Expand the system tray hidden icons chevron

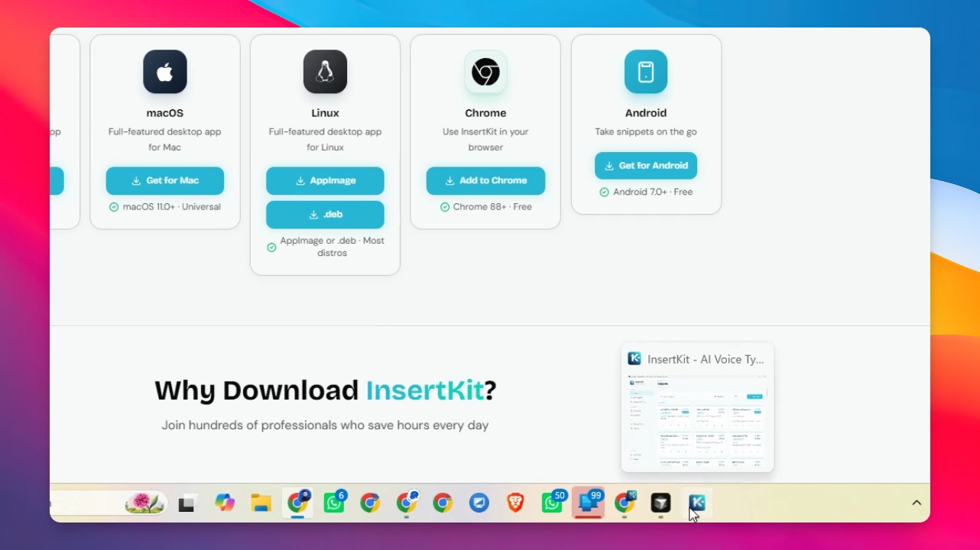click(917, 503)
